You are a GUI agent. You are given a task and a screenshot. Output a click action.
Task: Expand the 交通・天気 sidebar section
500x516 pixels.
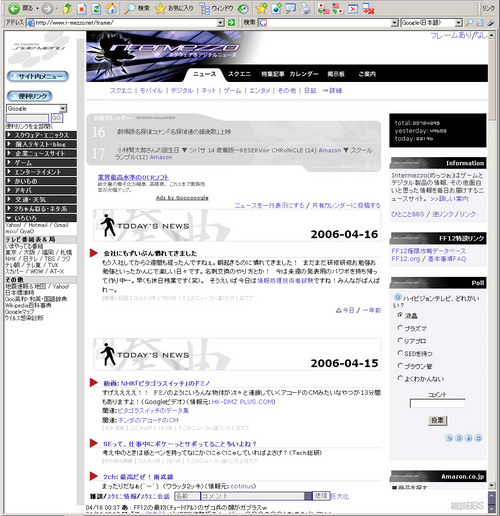point(41,200)
